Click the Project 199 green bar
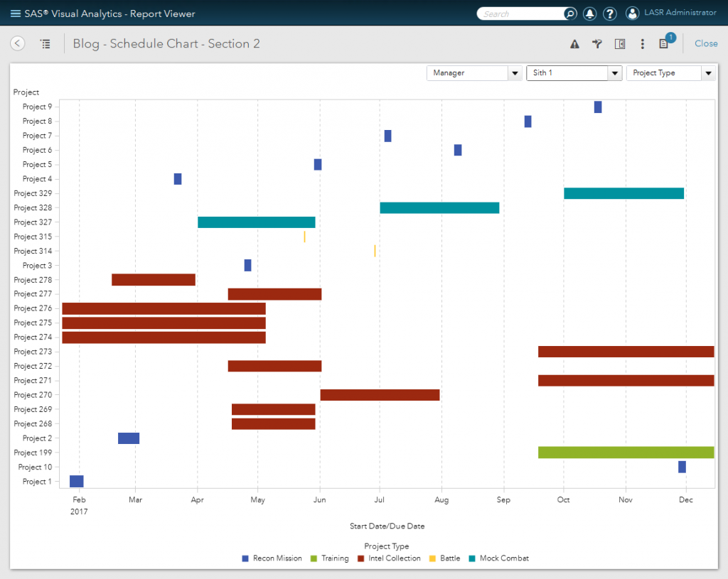 (626, 452)
